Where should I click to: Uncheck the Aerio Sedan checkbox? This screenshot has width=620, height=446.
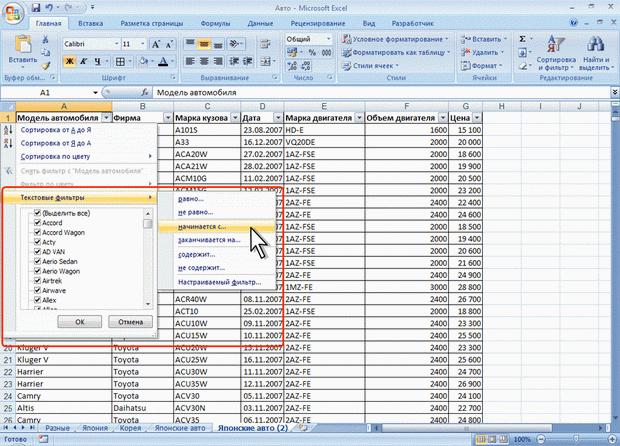point(38,261)
